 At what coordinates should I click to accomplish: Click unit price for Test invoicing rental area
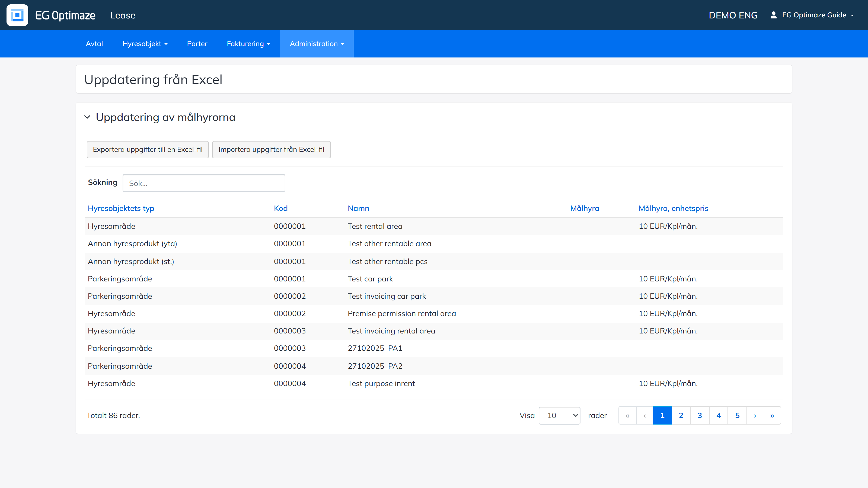668,331
